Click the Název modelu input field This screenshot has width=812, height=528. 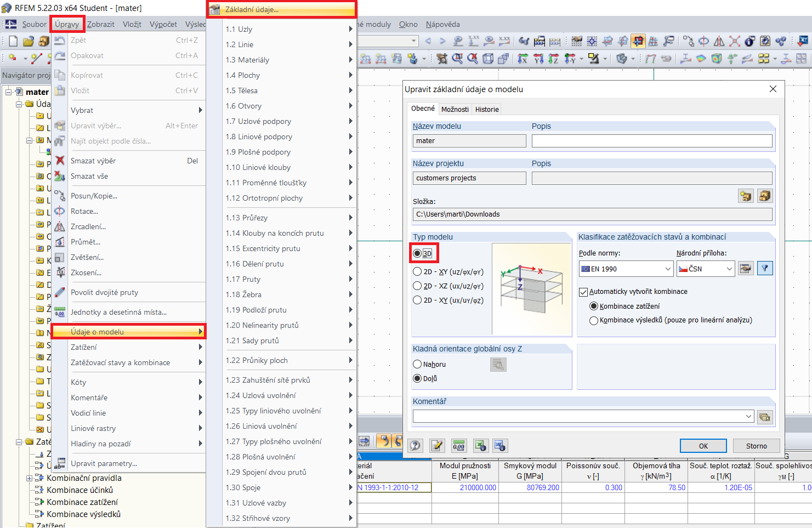(469, 141)
